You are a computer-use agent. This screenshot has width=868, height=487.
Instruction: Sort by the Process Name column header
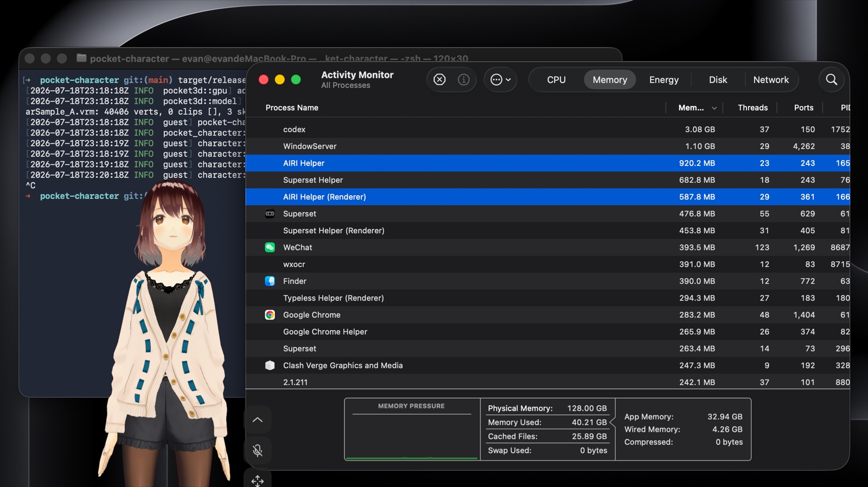tap(292, 108)
